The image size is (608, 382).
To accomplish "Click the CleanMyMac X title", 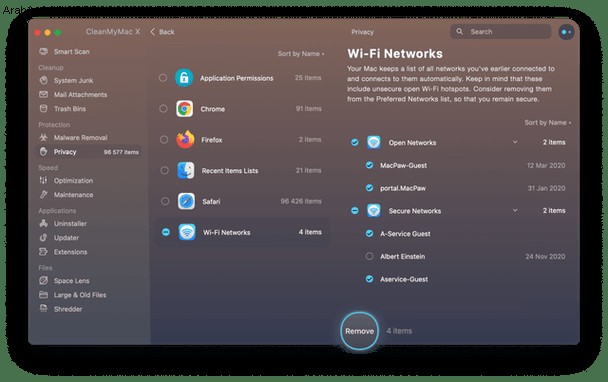I will click(113, 32).
